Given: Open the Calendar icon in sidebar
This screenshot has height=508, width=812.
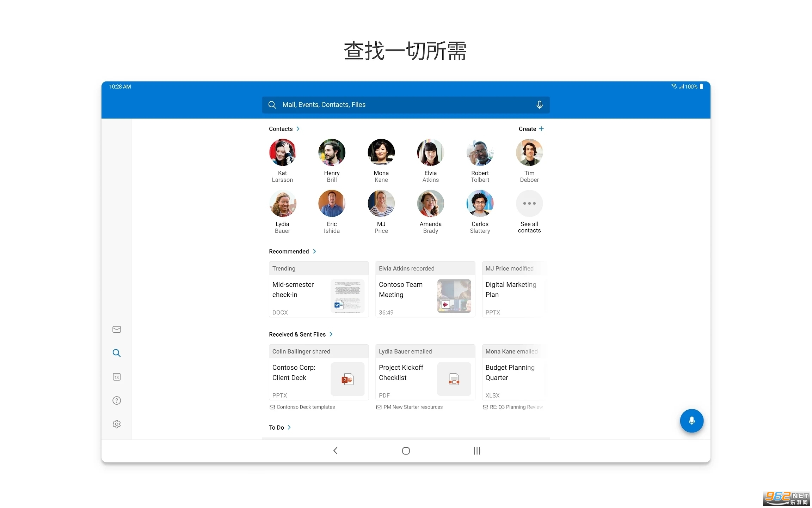Looking at the screenshot, I should click(117, 377).
